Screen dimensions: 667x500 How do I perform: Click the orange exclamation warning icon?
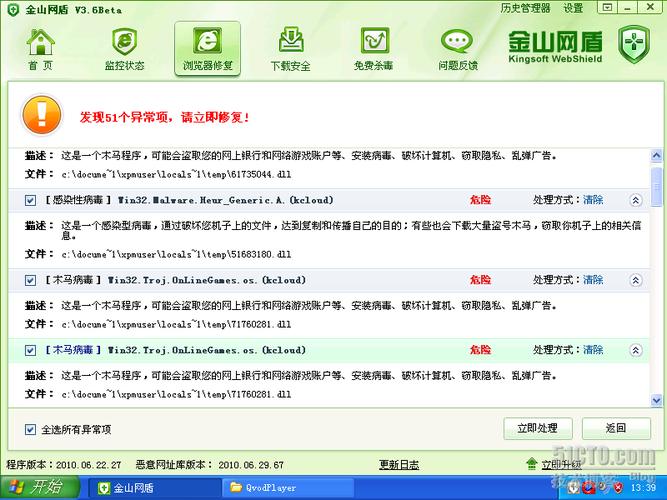coord(42,115)
